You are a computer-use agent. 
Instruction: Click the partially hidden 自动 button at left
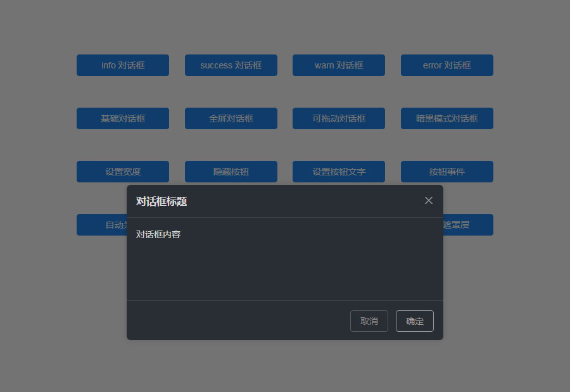(x=102, y=225)
